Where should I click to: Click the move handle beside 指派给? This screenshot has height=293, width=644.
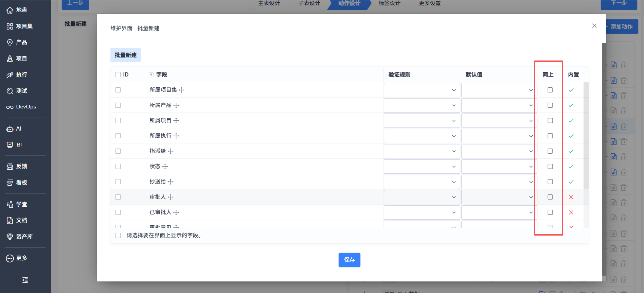tap(171, 151)
